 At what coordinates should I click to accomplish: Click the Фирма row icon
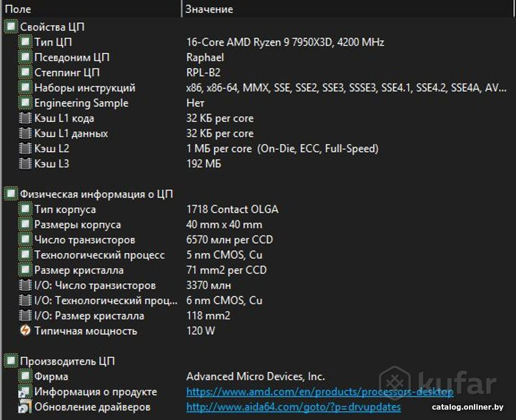click(x=24, y=377)
